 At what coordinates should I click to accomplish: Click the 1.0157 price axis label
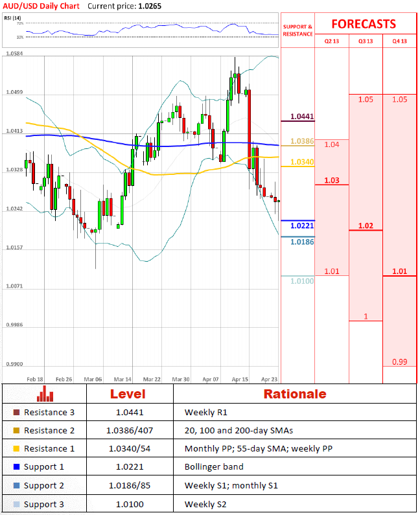[14, 247]
